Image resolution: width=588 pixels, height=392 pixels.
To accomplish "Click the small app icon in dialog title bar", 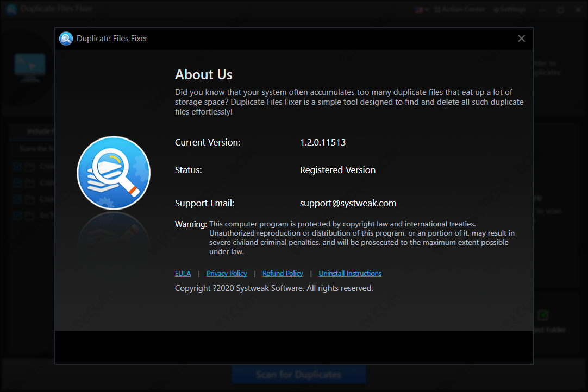I will coord(66,39).
